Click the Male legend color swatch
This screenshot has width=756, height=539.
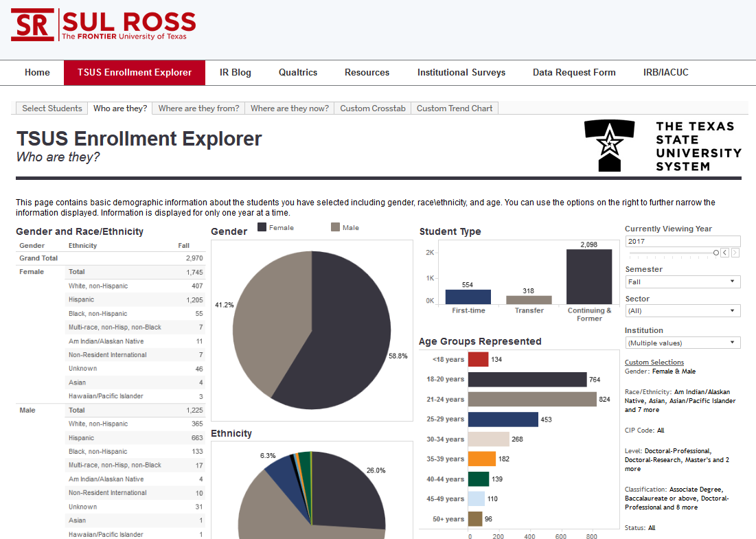336,227
